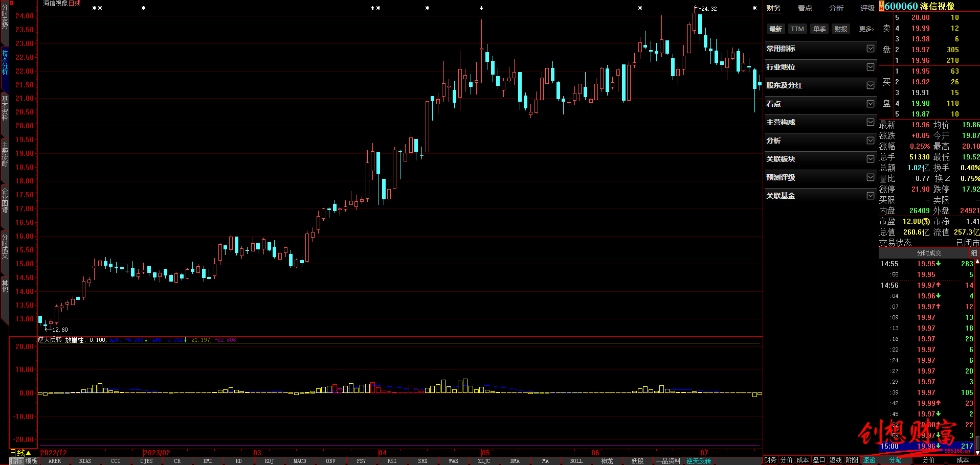Open the 短线 bottom tab
The image size is (980, 465).
pos(835,460)
